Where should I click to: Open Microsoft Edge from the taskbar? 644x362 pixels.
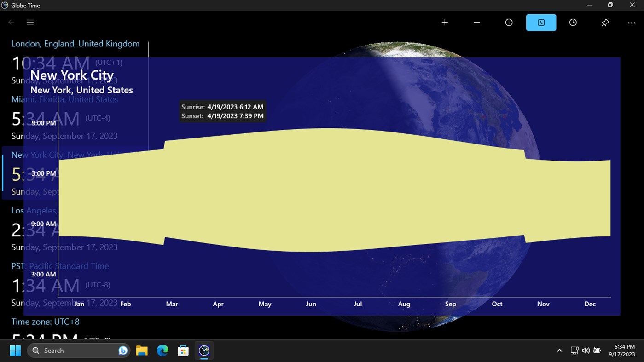click(x=162, y=351)
